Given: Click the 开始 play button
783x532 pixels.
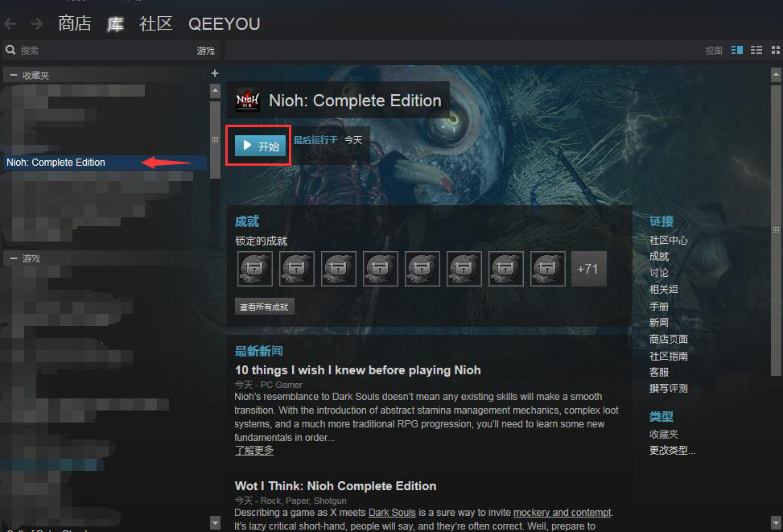Looking at the screenshot, I should (260, 146).
